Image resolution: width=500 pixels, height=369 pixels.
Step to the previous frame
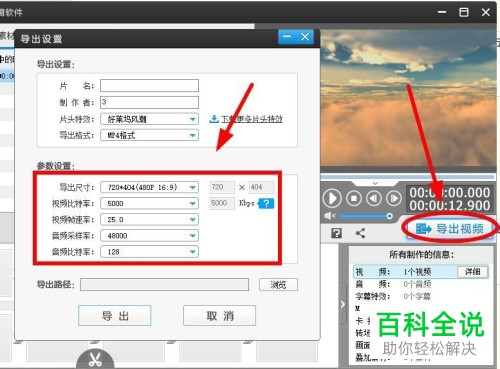coord(374,198)
